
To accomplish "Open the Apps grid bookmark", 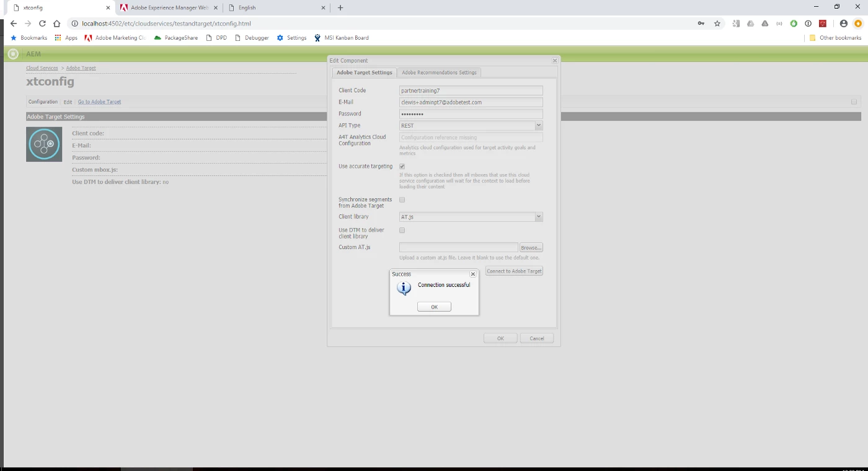I will (66, 38).
